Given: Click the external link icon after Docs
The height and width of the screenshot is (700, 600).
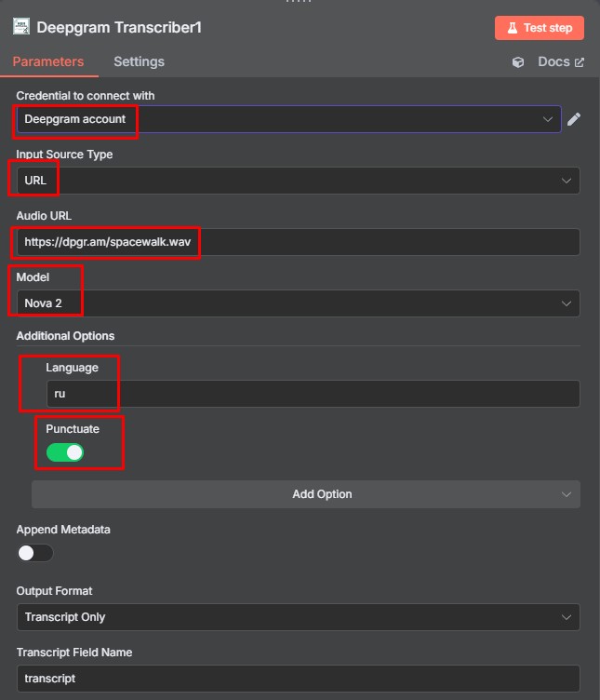Looking at the screenshot, I should 579,62.
